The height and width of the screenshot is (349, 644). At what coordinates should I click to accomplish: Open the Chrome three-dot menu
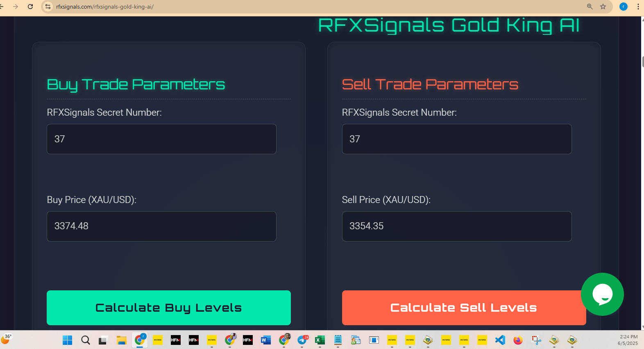point(638,7)
